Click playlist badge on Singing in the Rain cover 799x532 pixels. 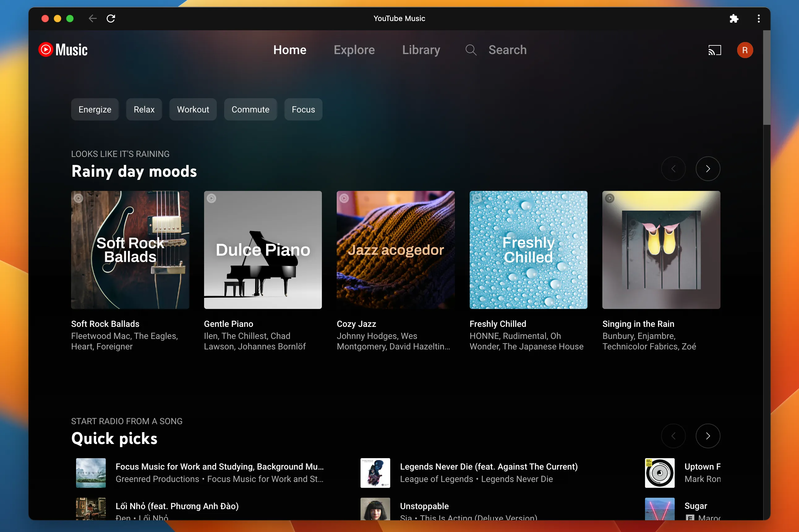point(609,198)
